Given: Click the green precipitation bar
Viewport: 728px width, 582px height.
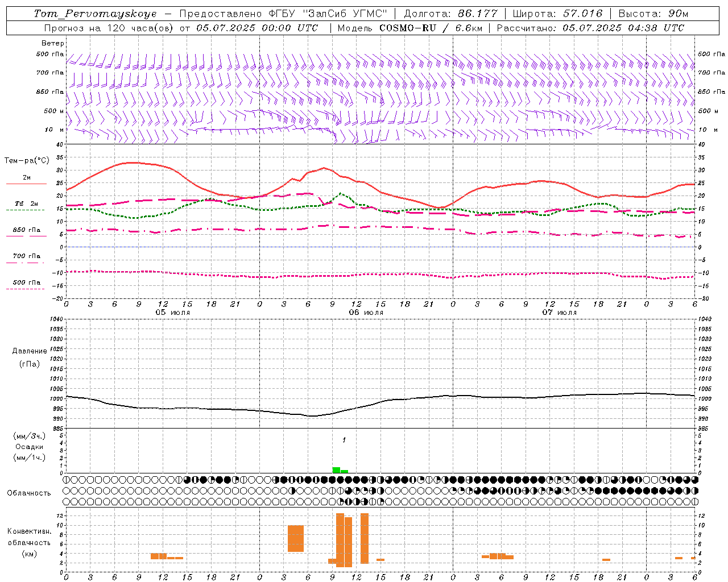Looking at the screenshot, I should (337, 470).
